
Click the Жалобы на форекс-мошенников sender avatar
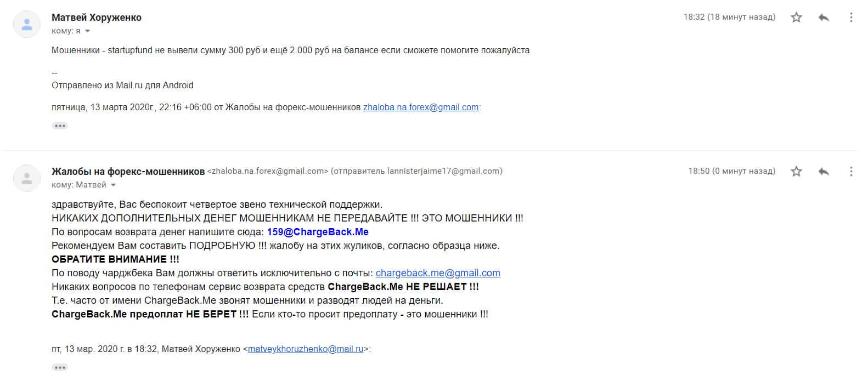(x=26, y=178)
